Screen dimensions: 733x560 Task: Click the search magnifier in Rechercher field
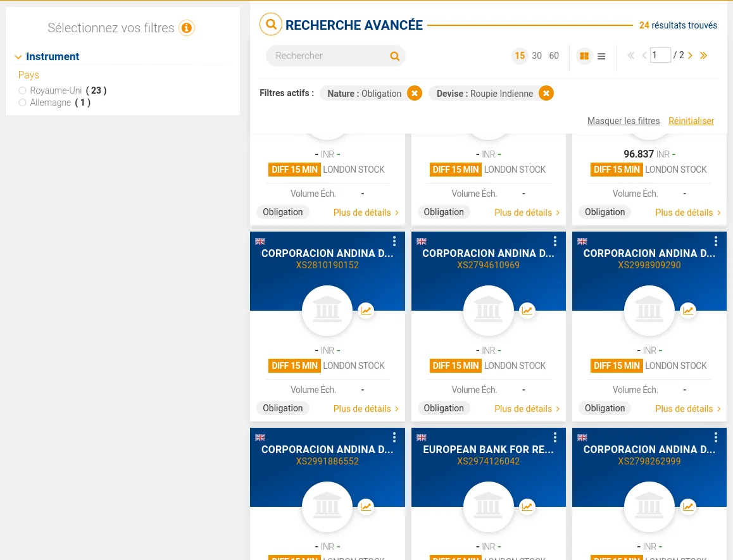pos(394,56)
